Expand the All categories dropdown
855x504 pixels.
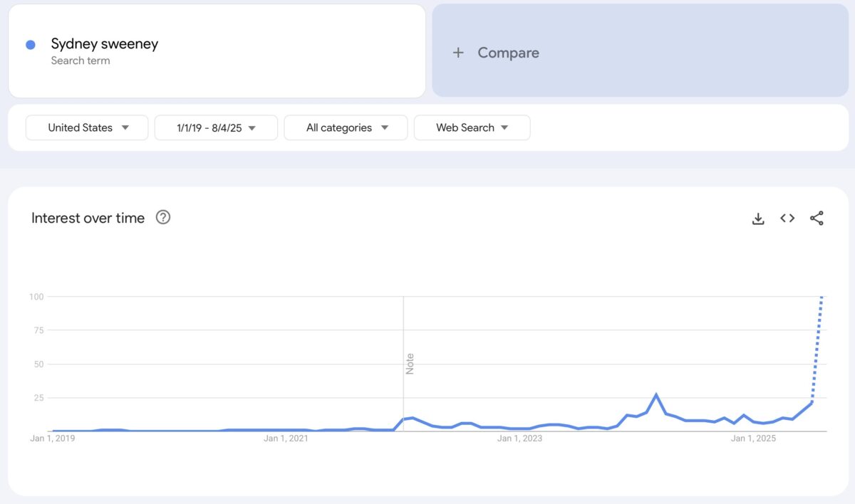(346, 127)
